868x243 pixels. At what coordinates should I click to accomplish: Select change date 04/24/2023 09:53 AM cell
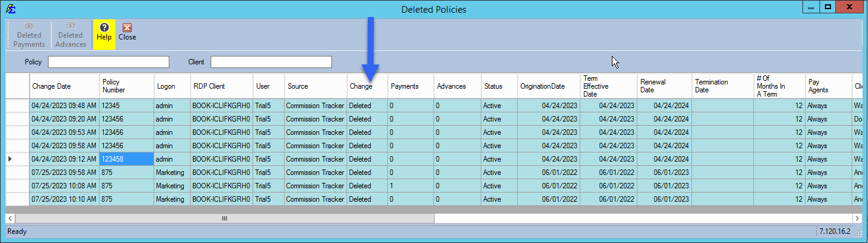pos(64,132)
